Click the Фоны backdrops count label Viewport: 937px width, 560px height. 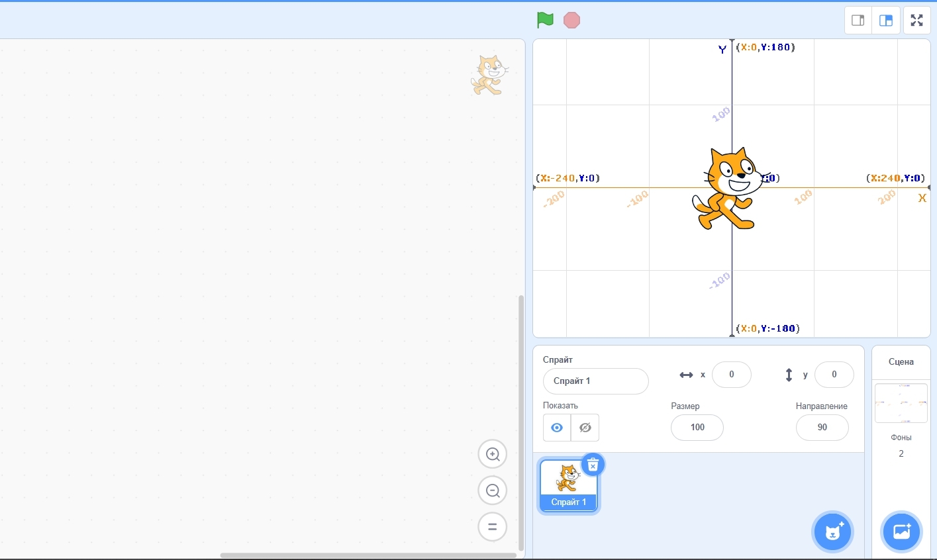point(901,438)
